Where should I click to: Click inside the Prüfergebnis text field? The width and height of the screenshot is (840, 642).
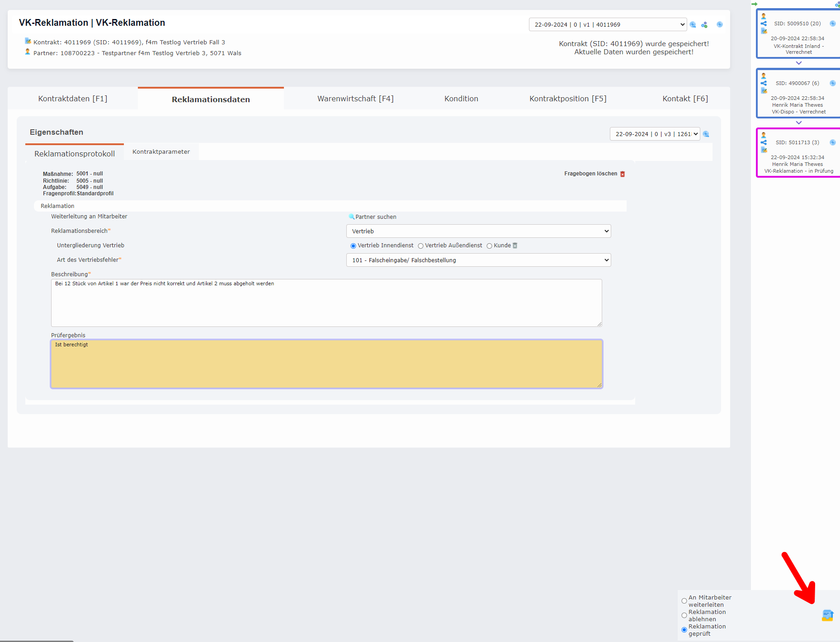pyautogui.click(x=326, y=364)
